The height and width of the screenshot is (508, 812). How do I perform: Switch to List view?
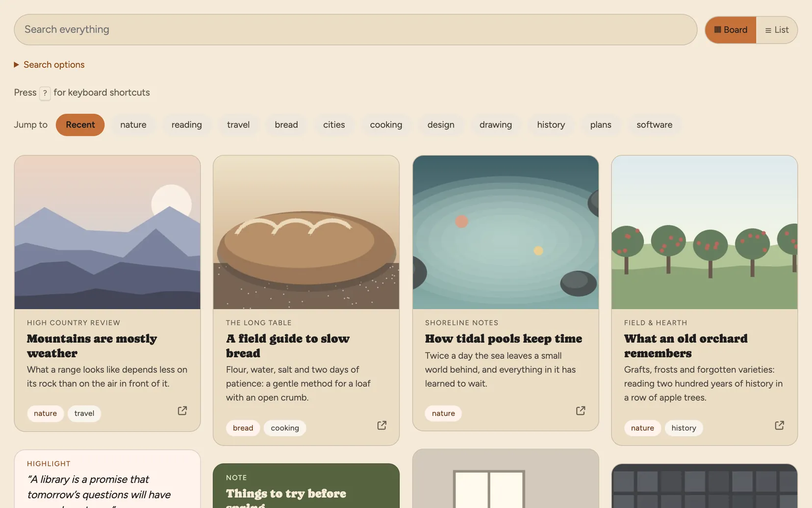(x=777, y=30)
